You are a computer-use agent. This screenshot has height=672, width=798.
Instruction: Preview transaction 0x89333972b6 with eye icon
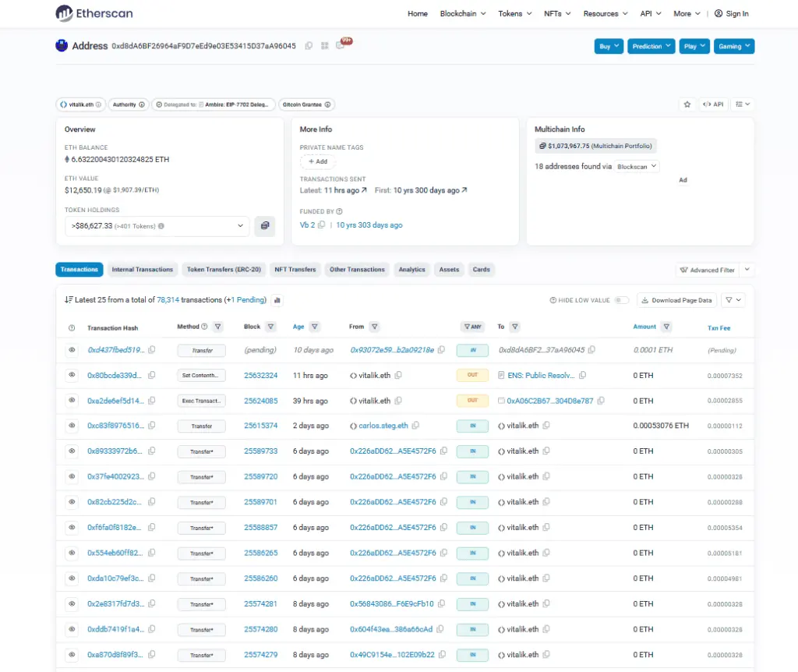tap(72, 451)
